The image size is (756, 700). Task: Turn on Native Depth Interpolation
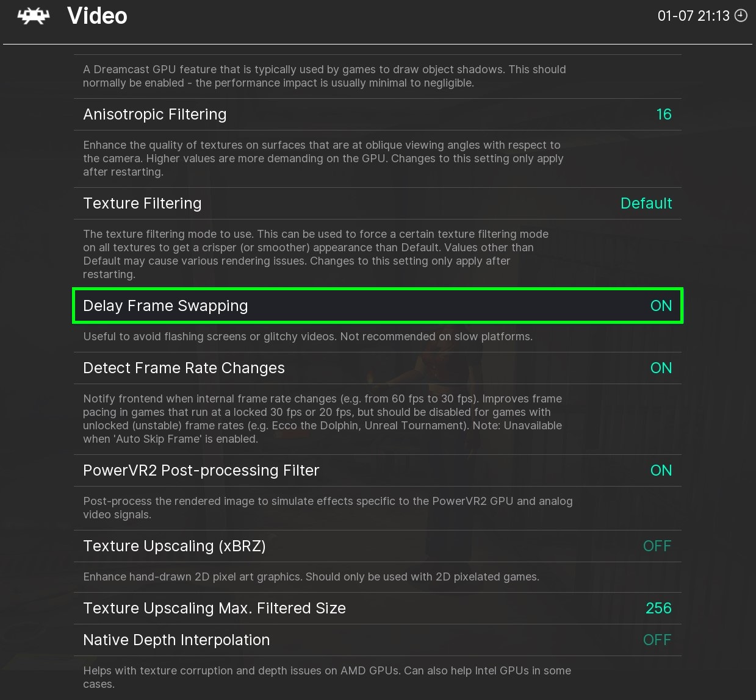click(657, 640)
